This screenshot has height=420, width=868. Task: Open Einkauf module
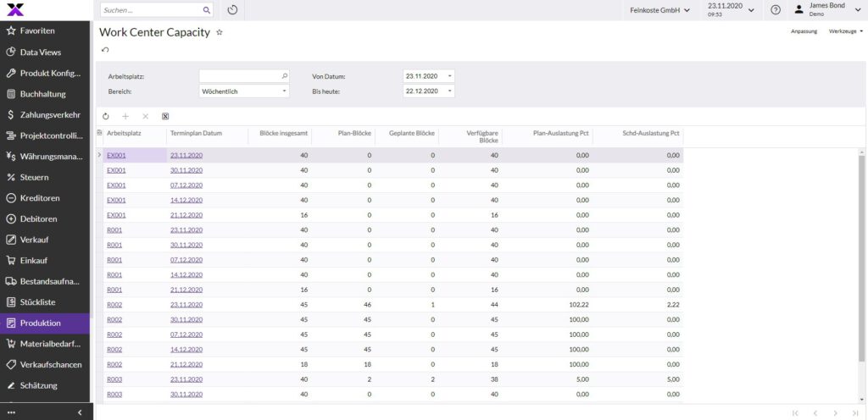pyautogui.click(x=45, y=260)
